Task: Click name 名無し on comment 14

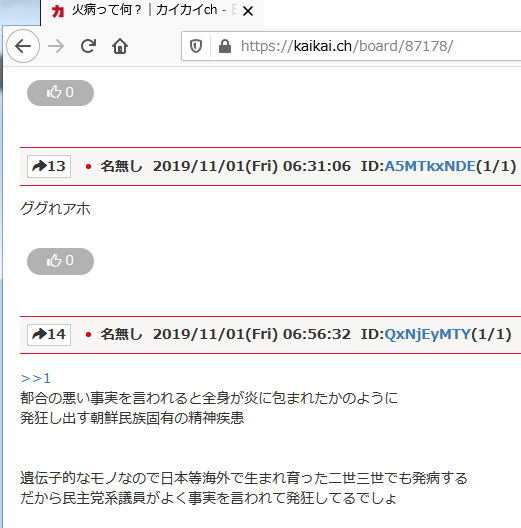Action: 122,334
